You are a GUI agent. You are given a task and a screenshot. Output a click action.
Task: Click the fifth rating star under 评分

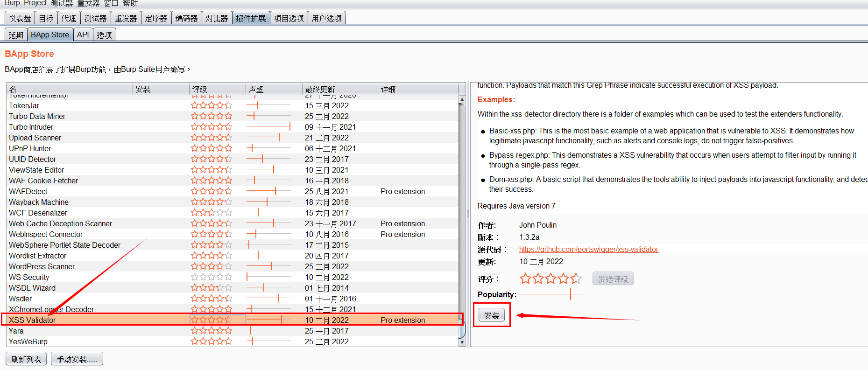point(576,278)
